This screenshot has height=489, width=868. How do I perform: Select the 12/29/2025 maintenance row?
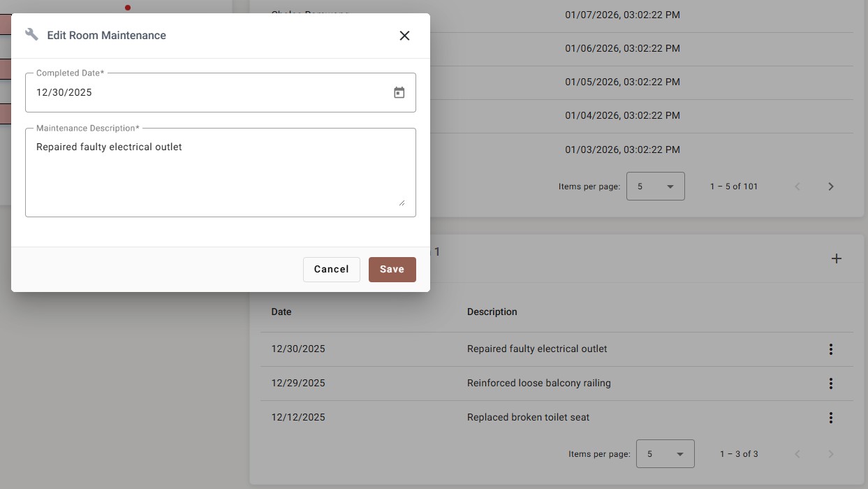538,384
